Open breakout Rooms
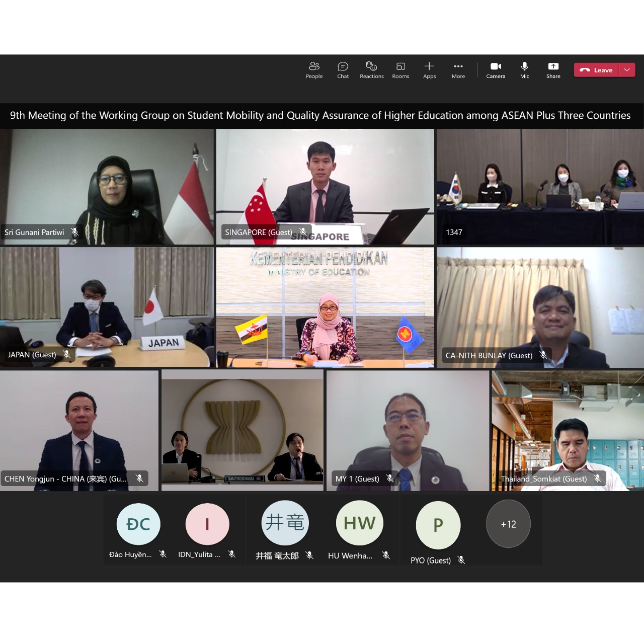The image size is (644, 644). 400,70
